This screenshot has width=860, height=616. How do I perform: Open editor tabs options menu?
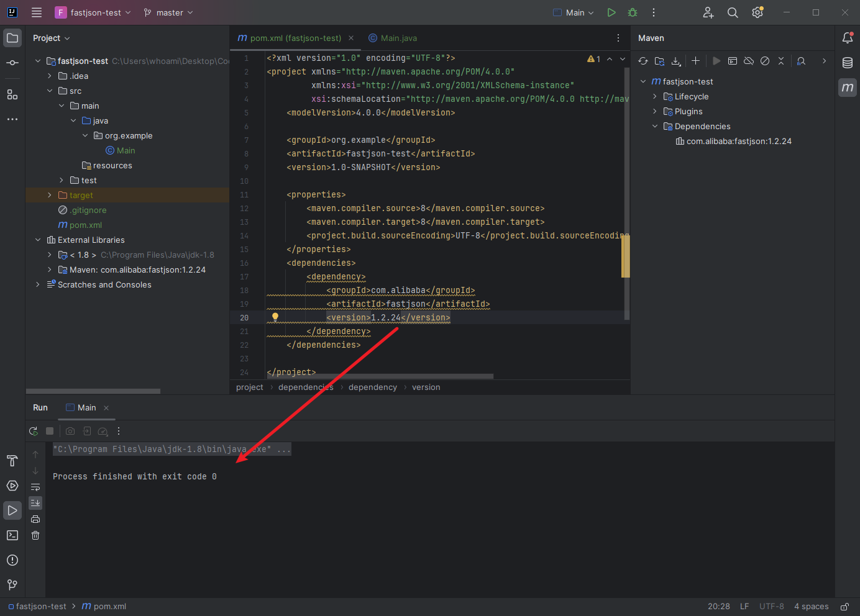618,38
